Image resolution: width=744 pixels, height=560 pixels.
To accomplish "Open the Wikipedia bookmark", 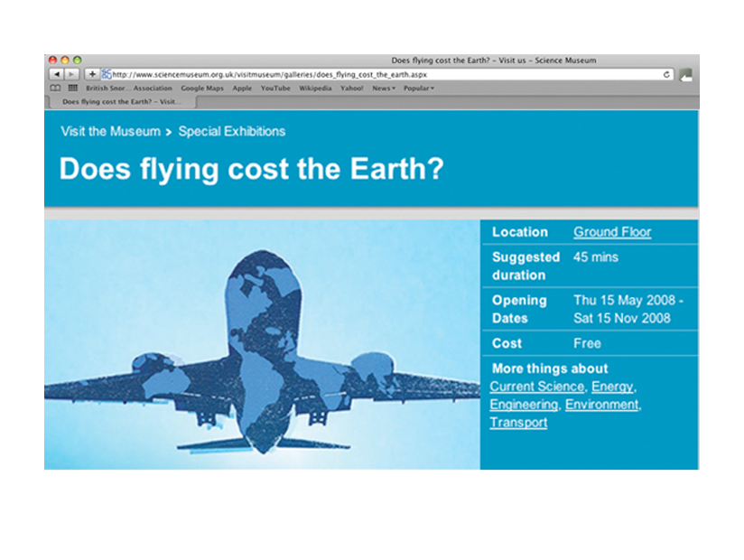I will tap(315, 89).
